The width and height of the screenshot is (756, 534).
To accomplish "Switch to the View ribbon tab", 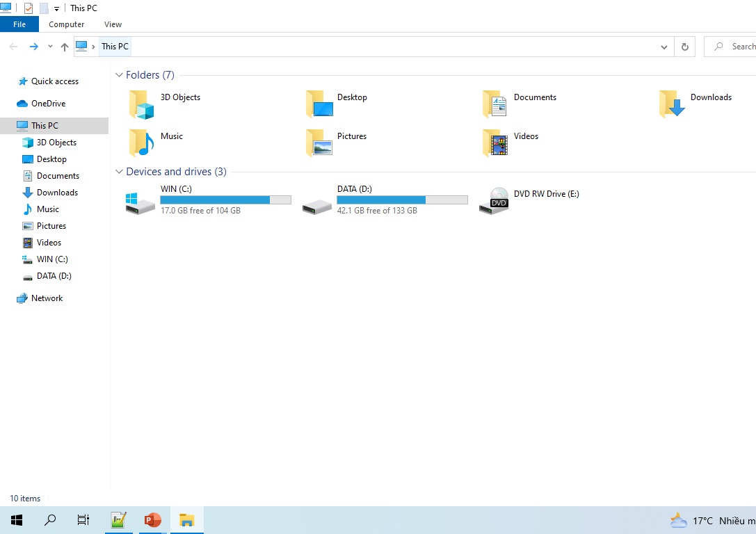I will tap(113, 24).
